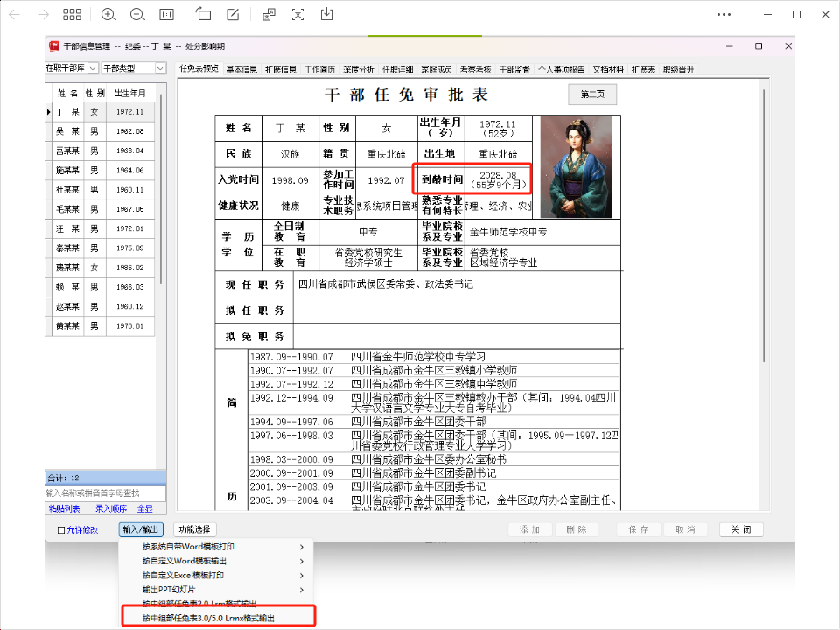This screenshot has width=840, height=630.
Task: Switch to the 任免表预览 tab
Action: pos(199,69)
